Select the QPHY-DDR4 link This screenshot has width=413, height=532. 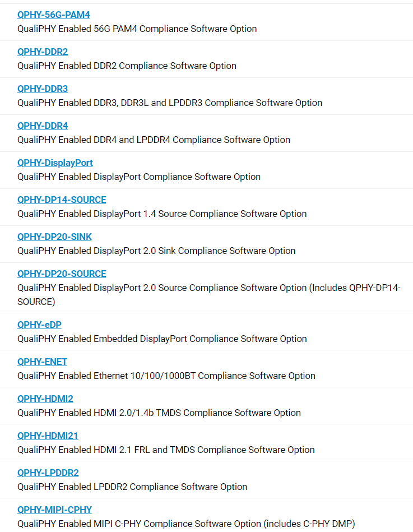click(43, 126)
